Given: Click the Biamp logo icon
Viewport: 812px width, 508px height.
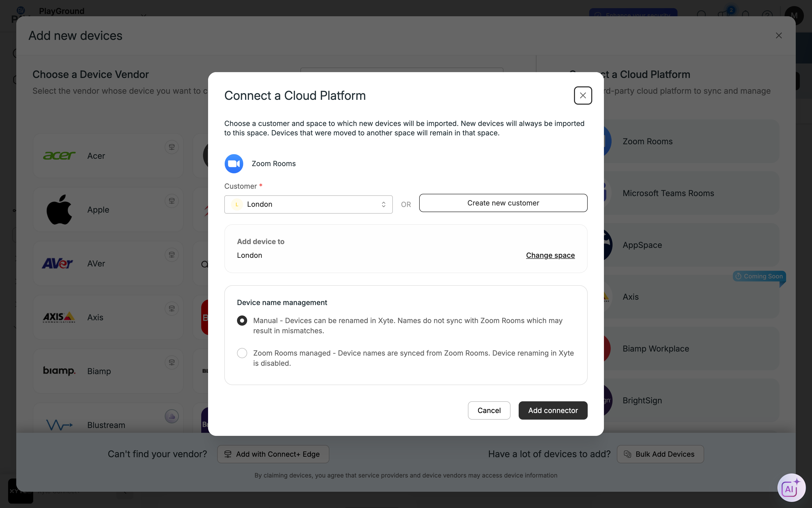Looking at the screenshot, I should (x=59, y=371).
